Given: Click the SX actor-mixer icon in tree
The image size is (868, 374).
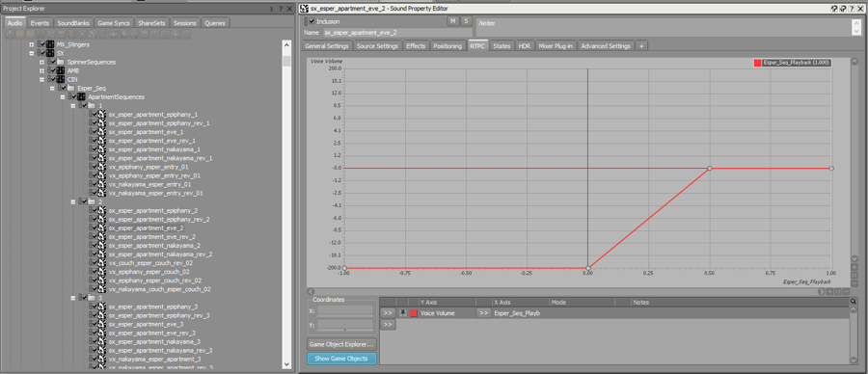Looking at the screenshot, I should [50, 53].
